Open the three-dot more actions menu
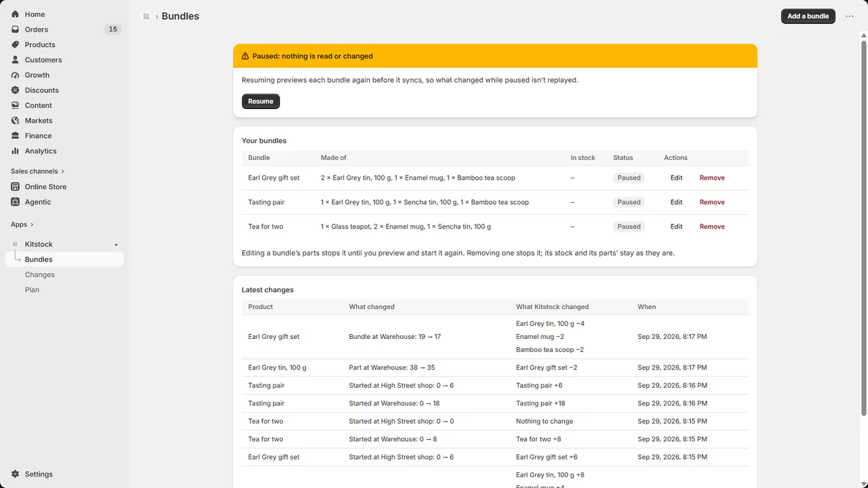The image size is (868, 488). [849, 16]
